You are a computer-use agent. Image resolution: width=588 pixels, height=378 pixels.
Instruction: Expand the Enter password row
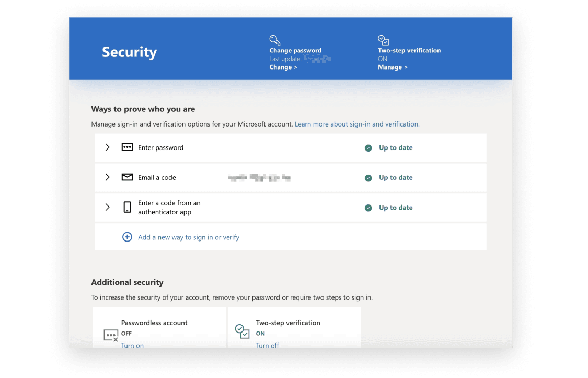107,147
